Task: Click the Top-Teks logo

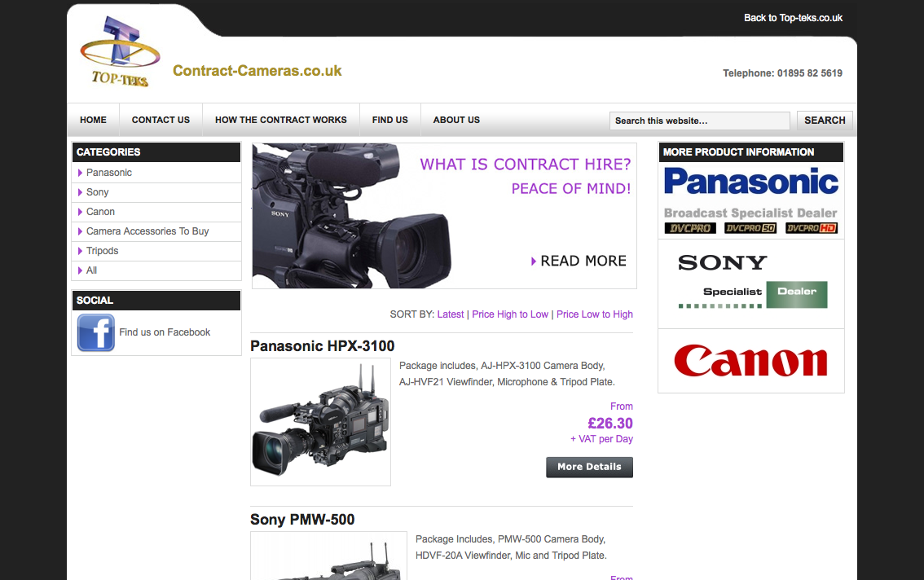Action: click(121, 51)
